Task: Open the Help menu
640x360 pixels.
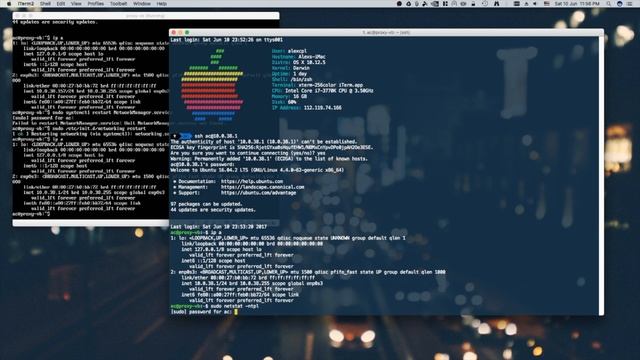Action: coord(162,4)
